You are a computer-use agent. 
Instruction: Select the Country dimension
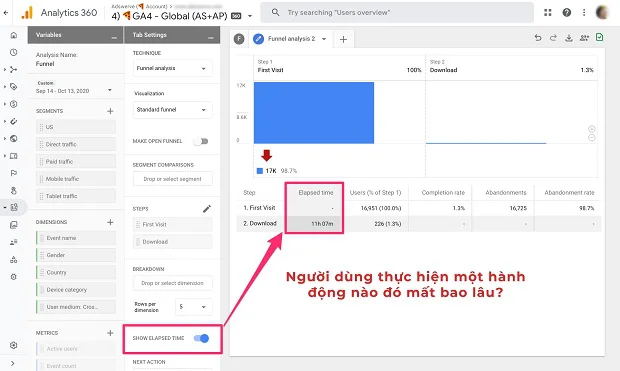coord(76,273)
